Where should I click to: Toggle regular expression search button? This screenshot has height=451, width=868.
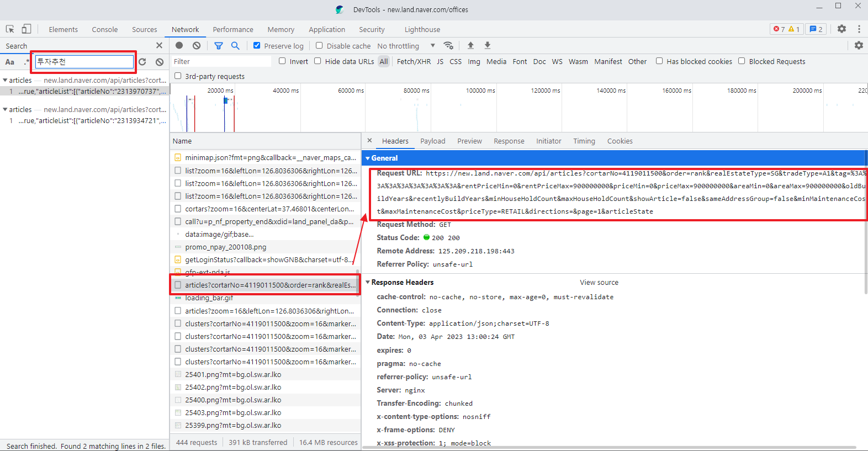(27, 62)
